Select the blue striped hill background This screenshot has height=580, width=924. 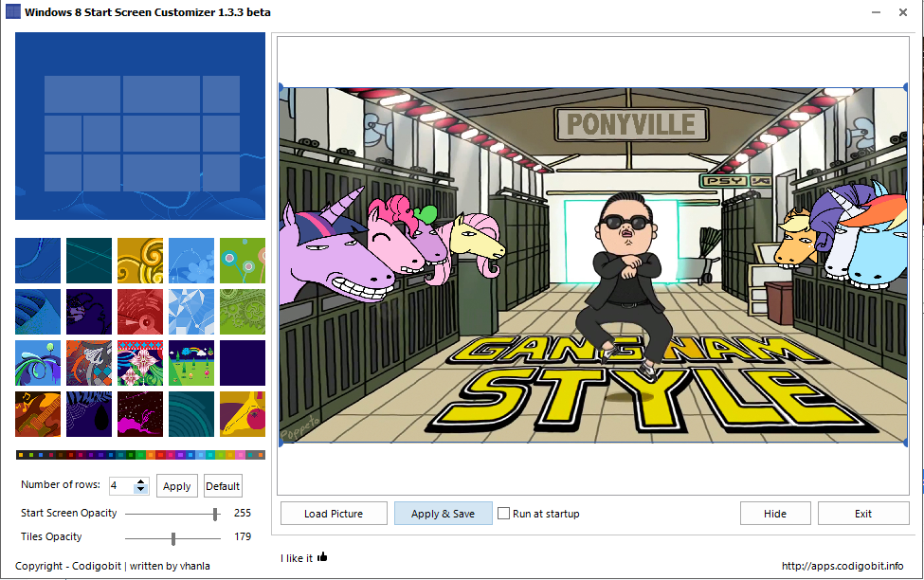(38, 312)
